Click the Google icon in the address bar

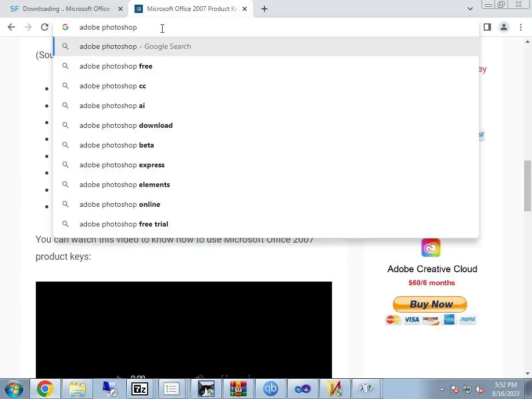(65, 27)
